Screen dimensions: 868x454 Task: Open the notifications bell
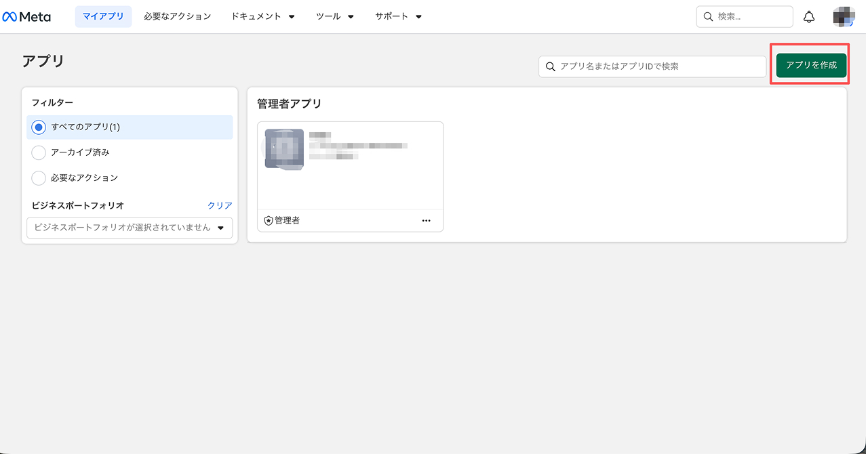point(809,17)
